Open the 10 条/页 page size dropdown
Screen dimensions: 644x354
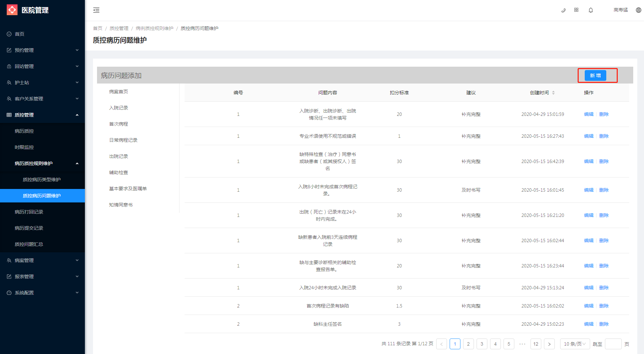coord(575,344)
